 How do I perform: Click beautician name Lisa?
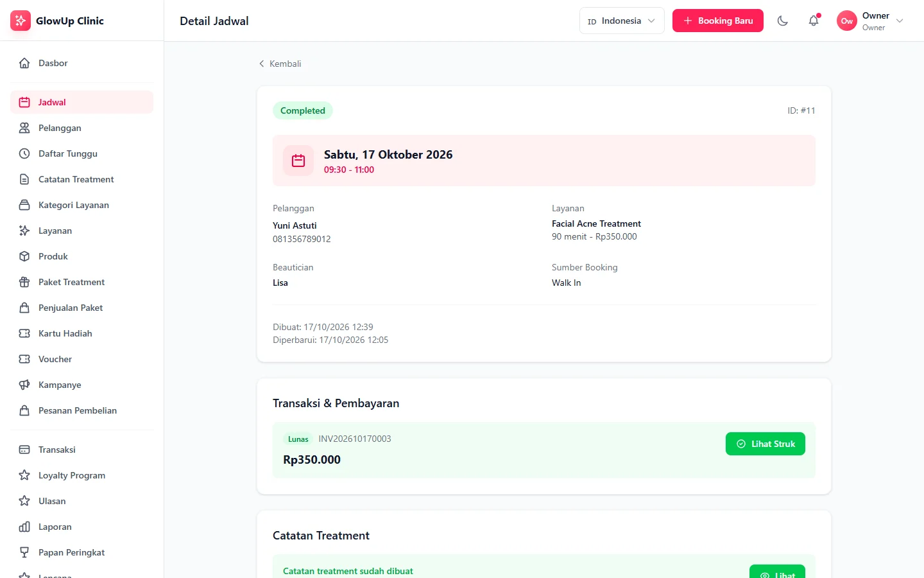[x=280, y=283]
